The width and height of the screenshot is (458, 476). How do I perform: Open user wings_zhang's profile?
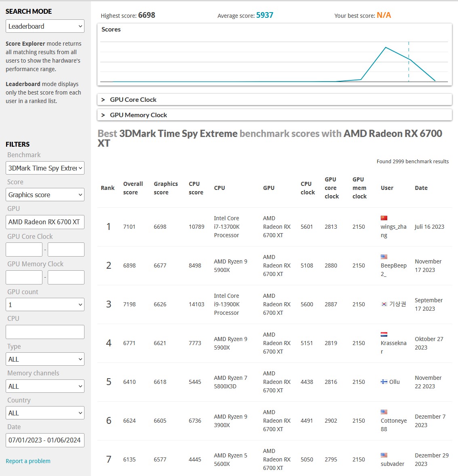click(393, 231)
